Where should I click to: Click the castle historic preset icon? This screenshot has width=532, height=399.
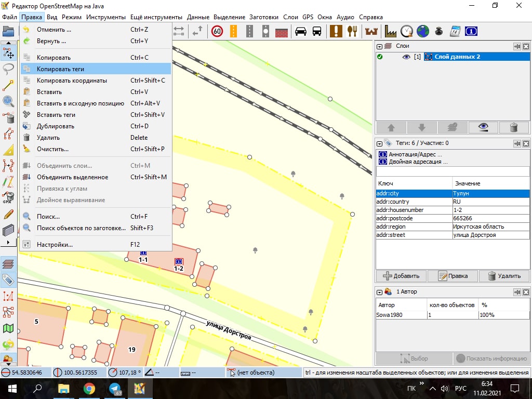point(371,32)
